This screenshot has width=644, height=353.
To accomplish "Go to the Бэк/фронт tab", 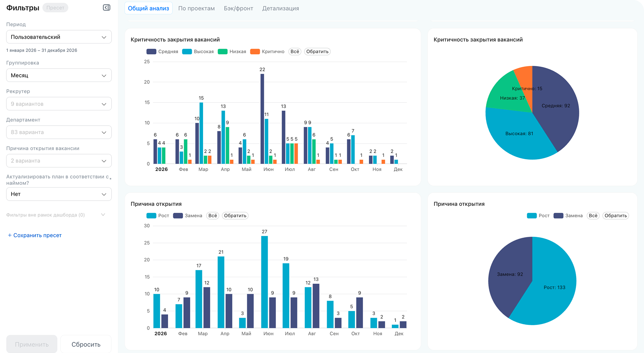I will pos(238,8).
